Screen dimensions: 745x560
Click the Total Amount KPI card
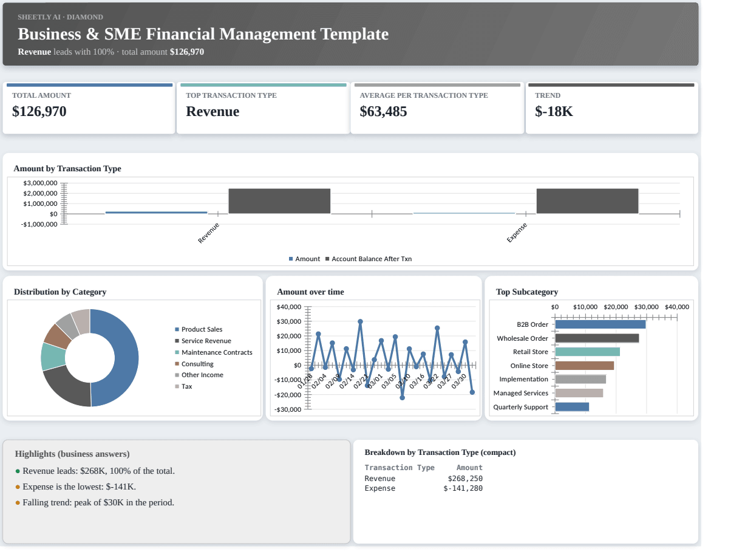(x=89, y=108)
